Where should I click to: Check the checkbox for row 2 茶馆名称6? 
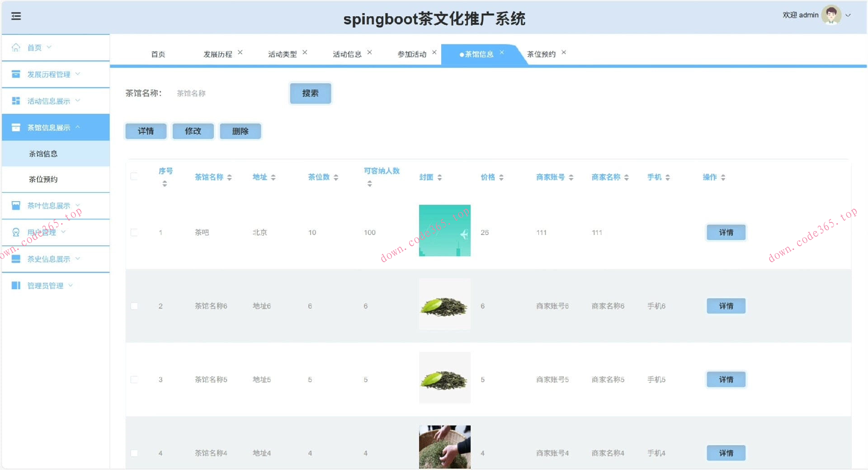point(134,306)
